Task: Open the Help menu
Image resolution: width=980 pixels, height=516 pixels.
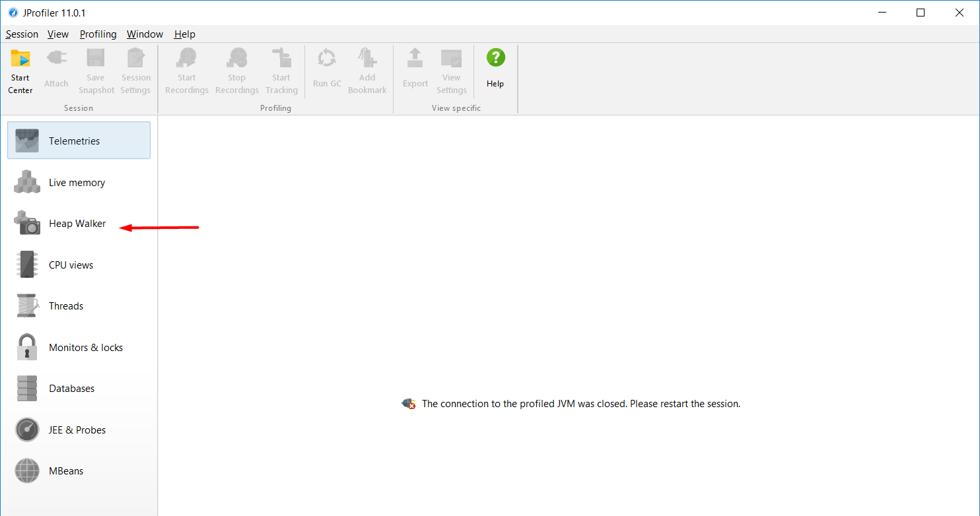Action: (185, 34)
